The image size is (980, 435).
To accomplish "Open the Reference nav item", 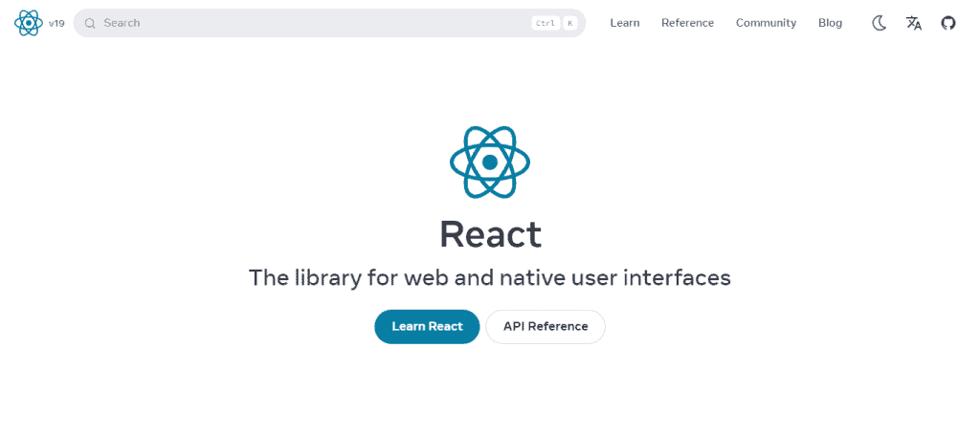I will point(687,23).
